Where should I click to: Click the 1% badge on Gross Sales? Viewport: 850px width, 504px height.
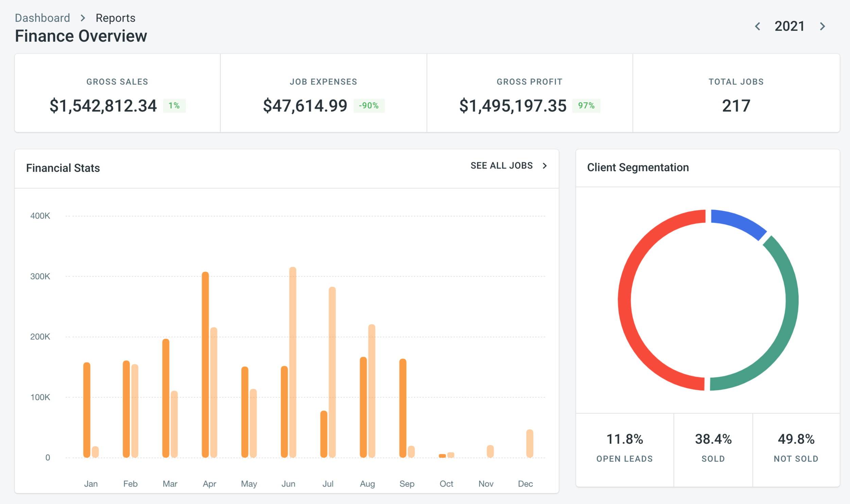click(174, 106)
